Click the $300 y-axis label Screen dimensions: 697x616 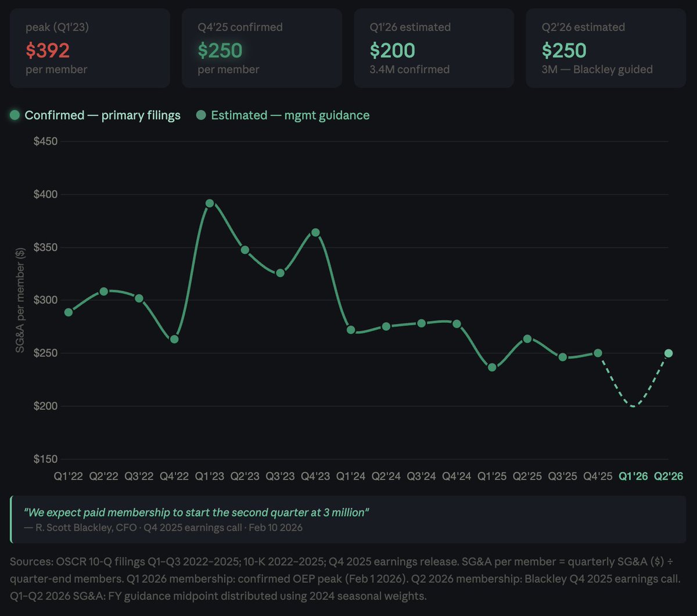click(x=45, y=300)
